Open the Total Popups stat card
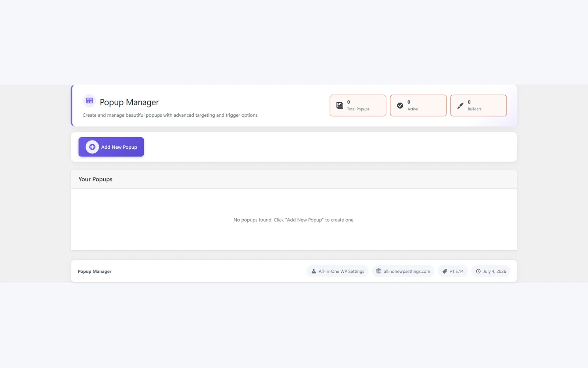The image size is (588, 368). (x=358, y=106)
